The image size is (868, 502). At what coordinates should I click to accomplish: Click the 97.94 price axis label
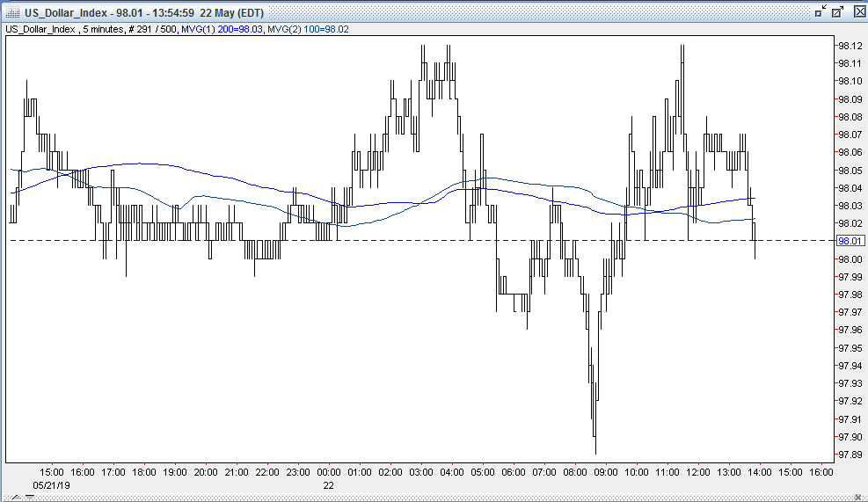coord(850,366)
